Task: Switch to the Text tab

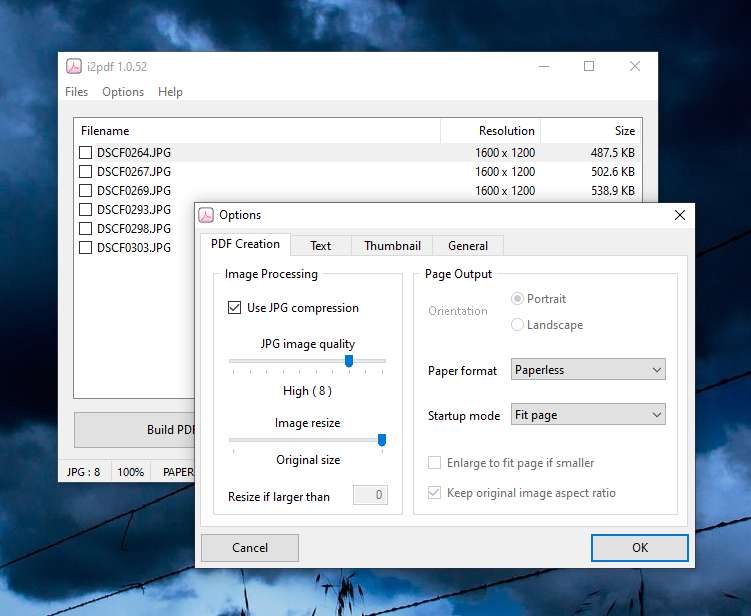Action: pos(320,246)
